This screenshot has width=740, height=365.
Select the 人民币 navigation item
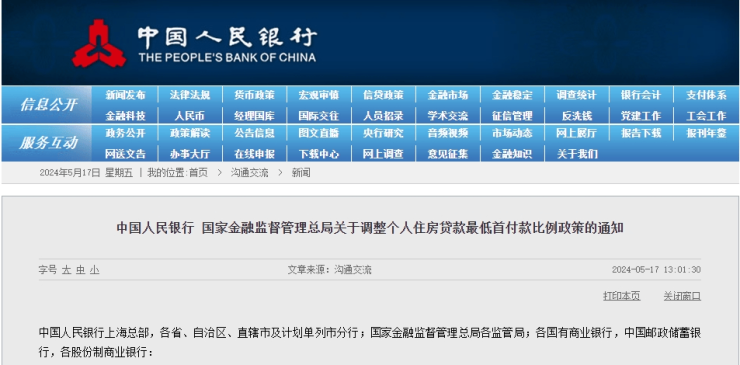coord(189,116)
